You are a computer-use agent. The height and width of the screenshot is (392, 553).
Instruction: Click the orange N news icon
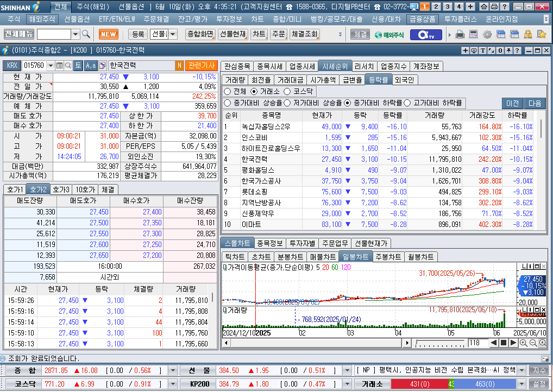[179, 65]
